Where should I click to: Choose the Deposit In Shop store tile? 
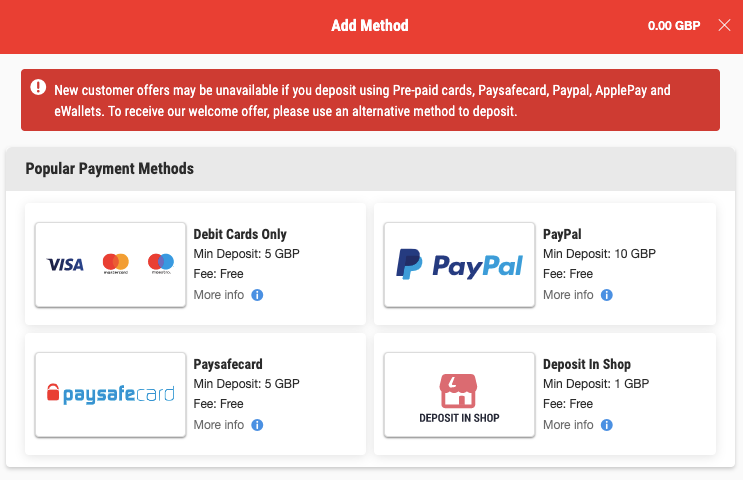click(x=459, y=395)
